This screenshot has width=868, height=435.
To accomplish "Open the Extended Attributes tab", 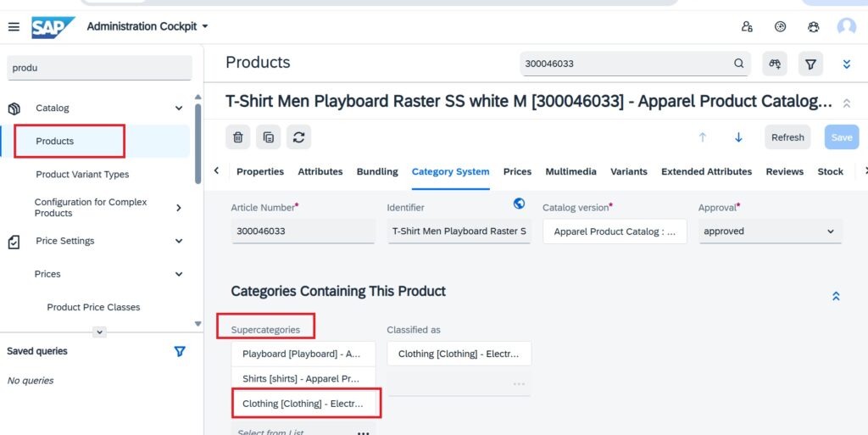I will 706,171.
